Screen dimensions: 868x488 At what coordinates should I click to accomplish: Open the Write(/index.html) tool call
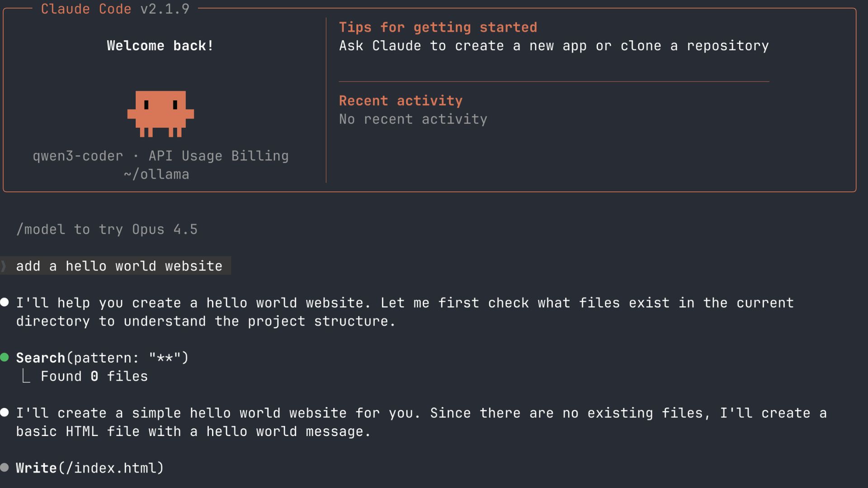tap(90, 468)
